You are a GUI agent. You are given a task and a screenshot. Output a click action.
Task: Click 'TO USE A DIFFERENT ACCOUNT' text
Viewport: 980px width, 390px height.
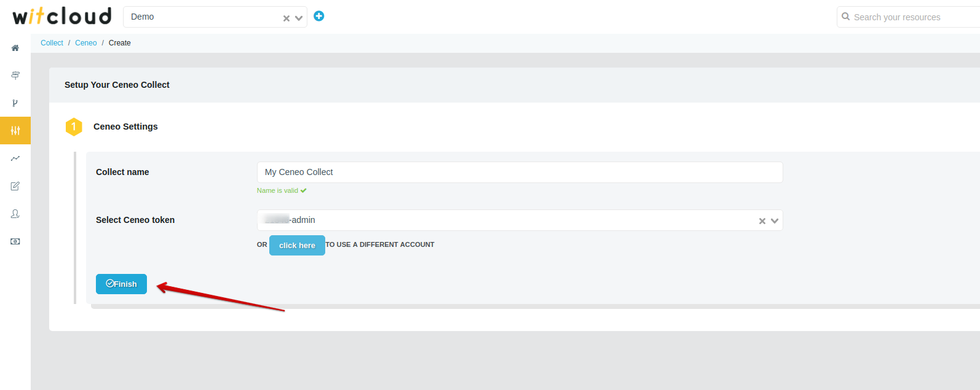(x=380, y=244)
